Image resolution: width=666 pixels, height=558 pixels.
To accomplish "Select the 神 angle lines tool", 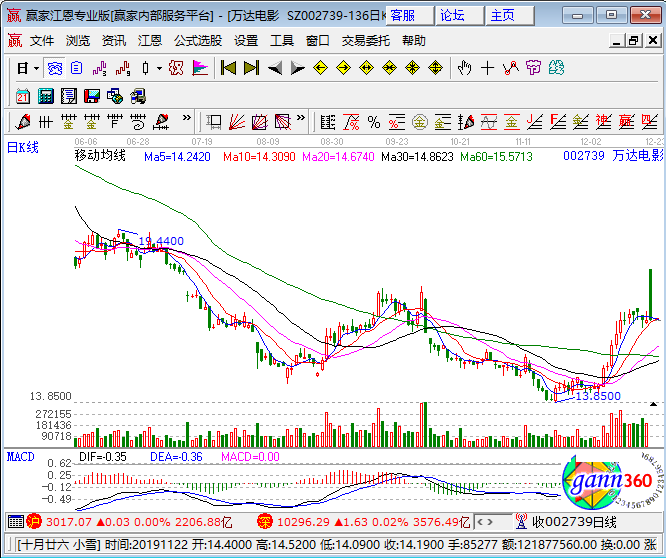I will (604, 122).
